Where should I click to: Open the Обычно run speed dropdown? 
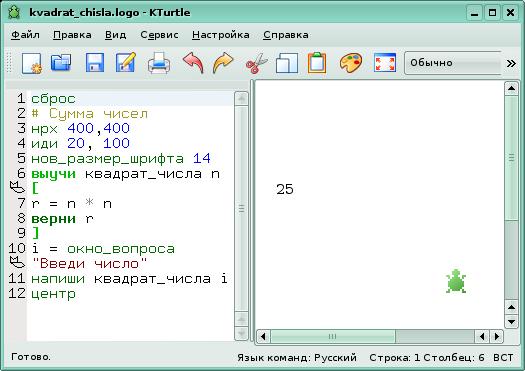tap(453, 63)
